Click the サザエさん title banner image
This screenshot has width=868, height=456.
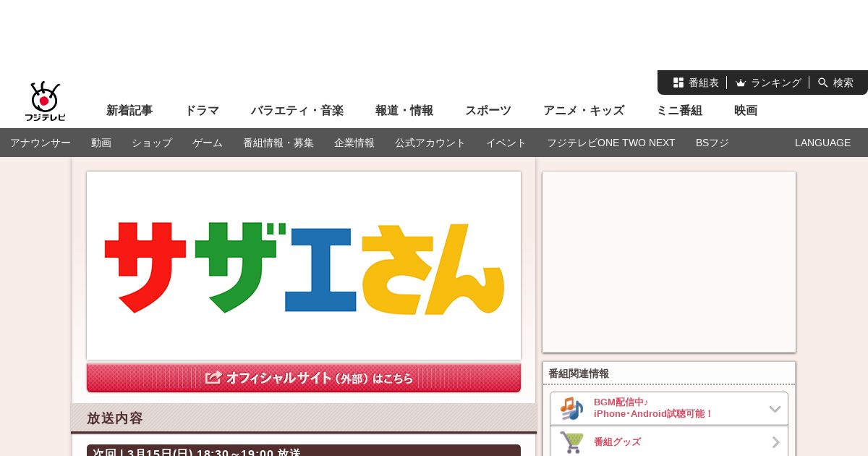click(304, 266)
